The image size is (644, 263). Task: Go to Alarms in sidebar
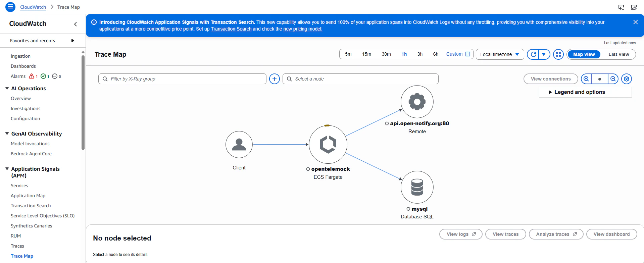tap(18, 76)
